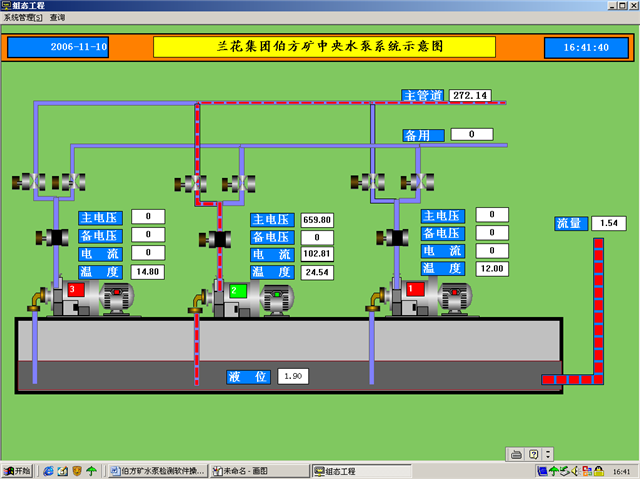
Task: Click the black check valve above pump 2
Action: click(215, 240)
